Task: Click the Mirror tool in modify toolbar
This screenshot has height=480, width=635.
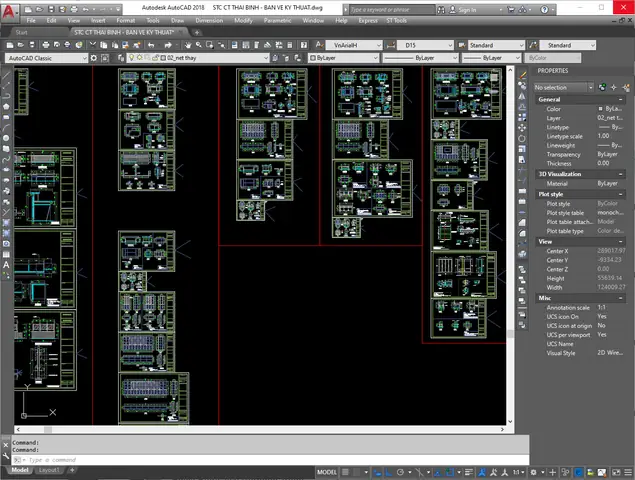Action: tap(522, 96)
